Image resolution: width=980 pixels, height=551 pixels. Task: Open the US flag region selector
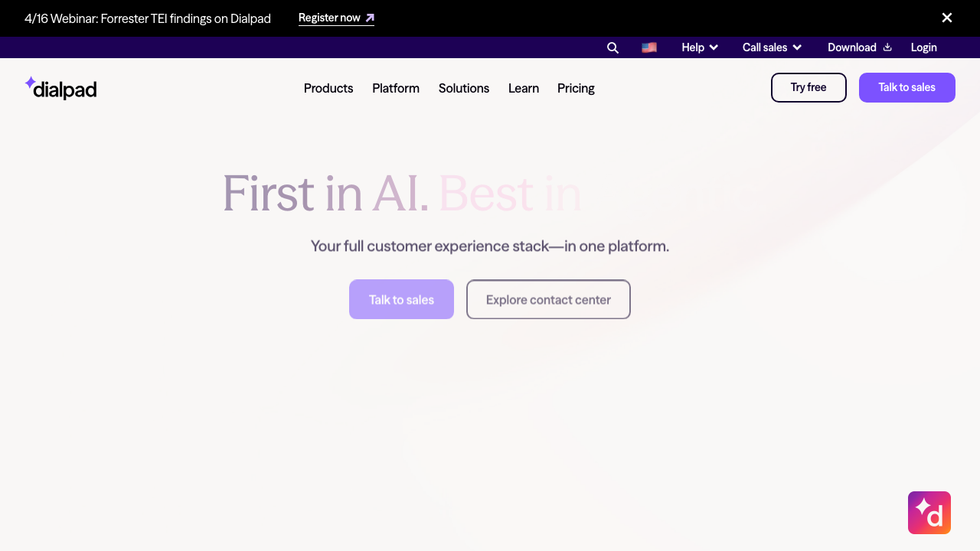click(x=649, y=47)
